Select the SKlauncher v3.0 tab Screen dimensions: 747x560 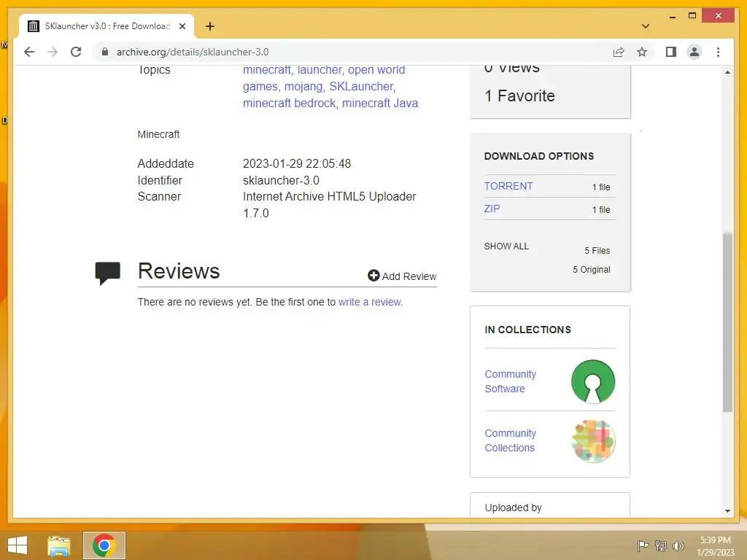tap(107, 26)
